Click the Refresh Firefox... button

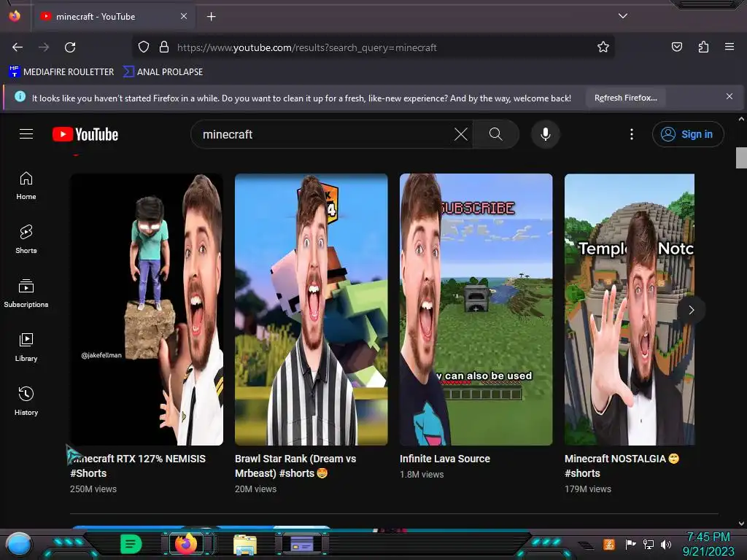point(625,98)
